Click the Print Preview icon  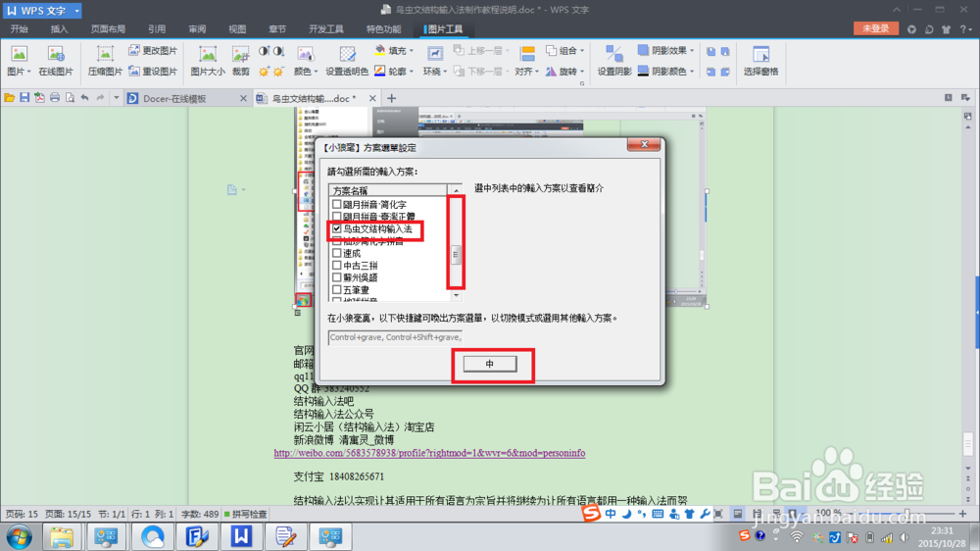(70, 98)
